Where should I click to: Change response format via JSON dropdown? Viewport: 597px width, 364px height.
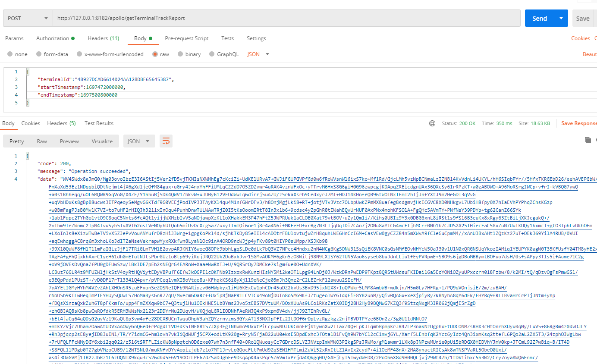point(138,141)
